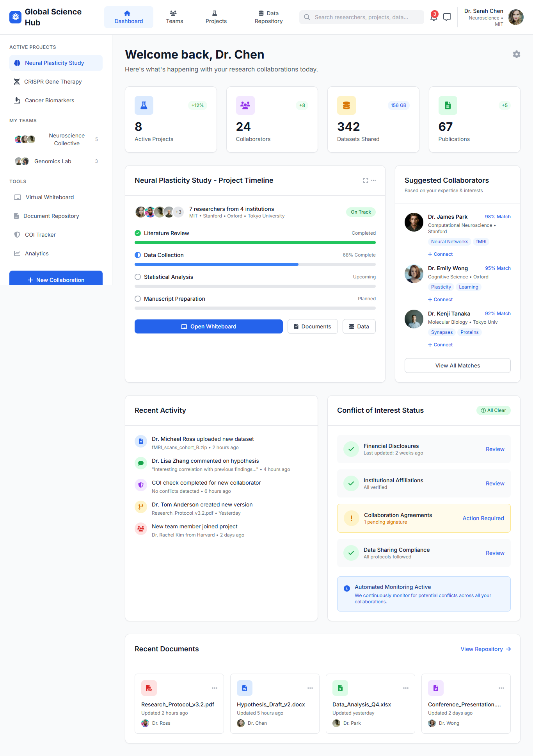Open options menu for Conference_Presentation document
This screenshot has width=533, height=756.
coord(501,688)
